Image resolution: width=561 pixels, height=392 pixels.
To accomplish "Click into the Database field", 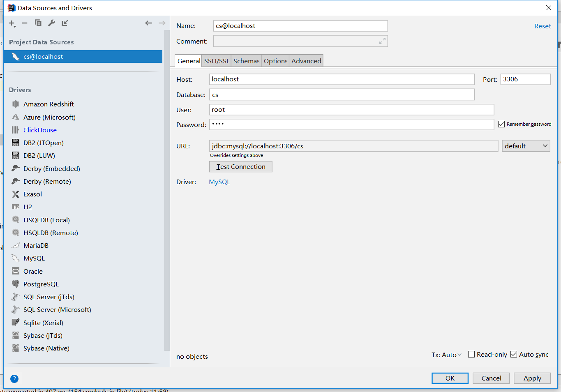I will point(342,95).
